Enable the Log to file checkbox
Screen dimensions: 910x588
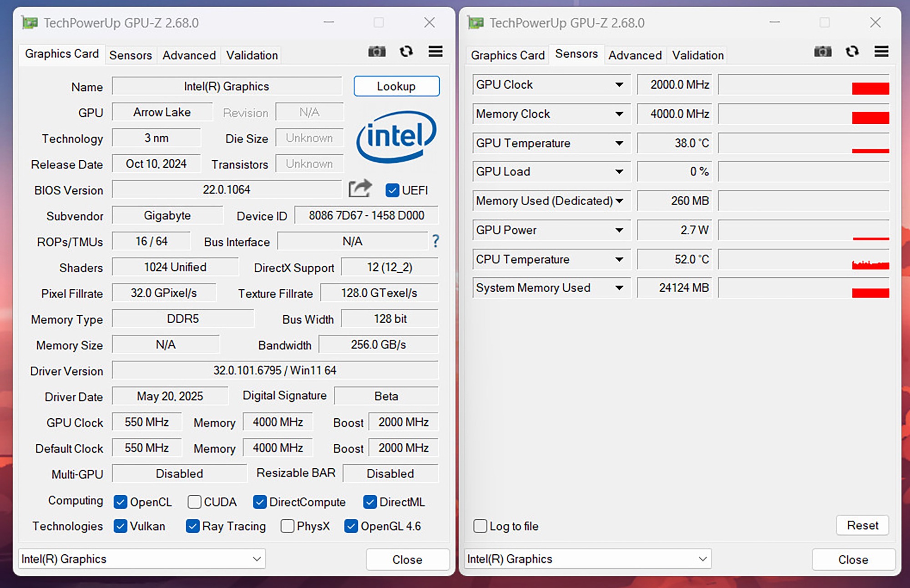(x=480, y=526)
